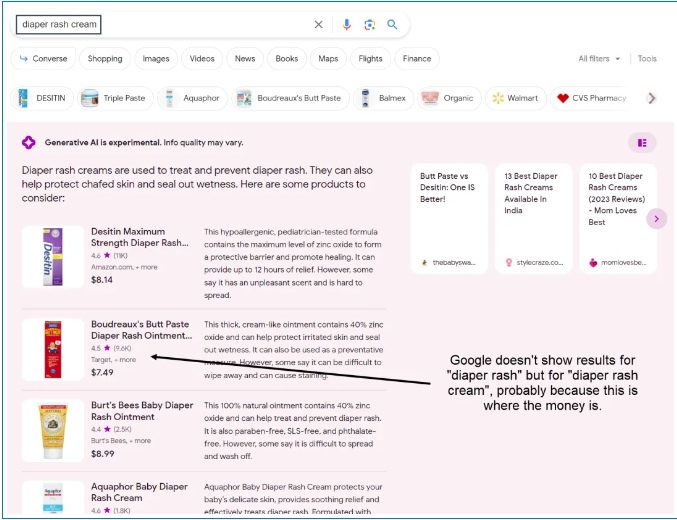Clear the search box with the X icon

click(x=318, y=25)
